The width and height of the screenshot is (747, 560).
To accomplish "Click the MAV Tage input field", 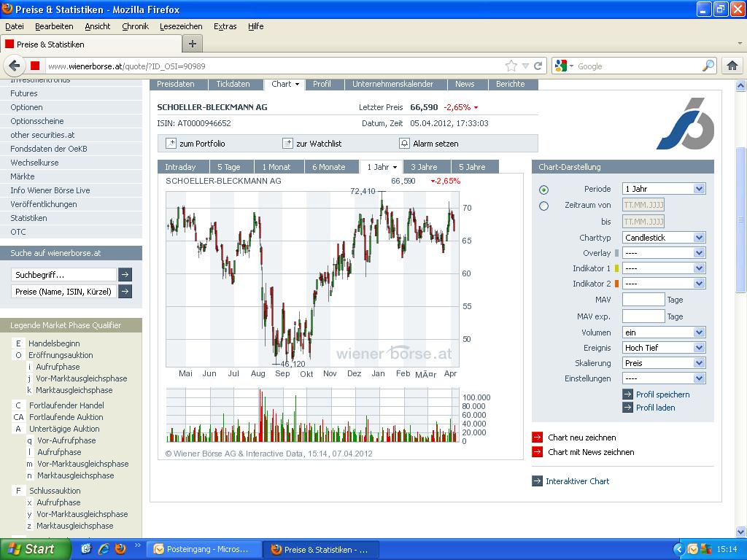I will pyautogui.click(x=643, y=299).
